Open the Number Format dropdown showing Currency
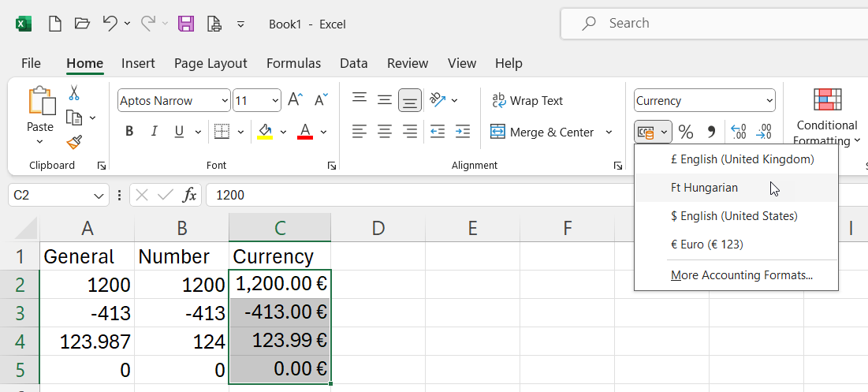Viewport: 868px width, 392px height. point(769,101)
